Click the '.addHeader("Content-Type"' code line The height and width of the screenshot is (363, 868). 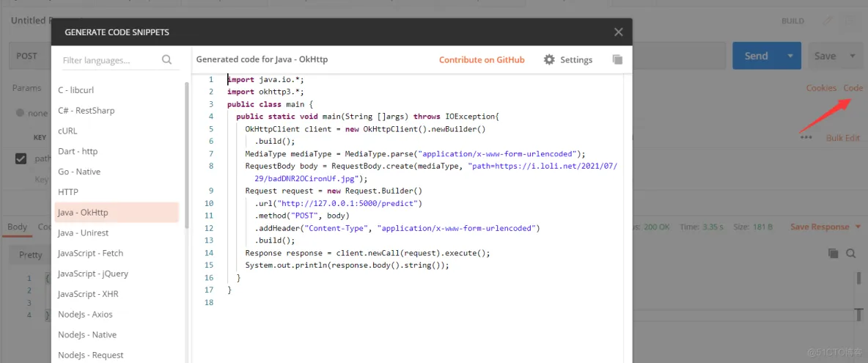(x=397, y=228)
